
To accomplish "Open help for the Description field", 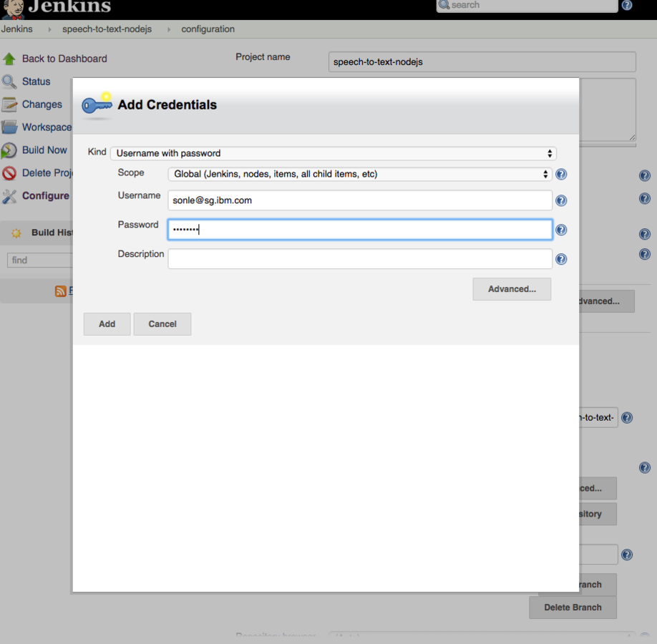I will 561,259.
